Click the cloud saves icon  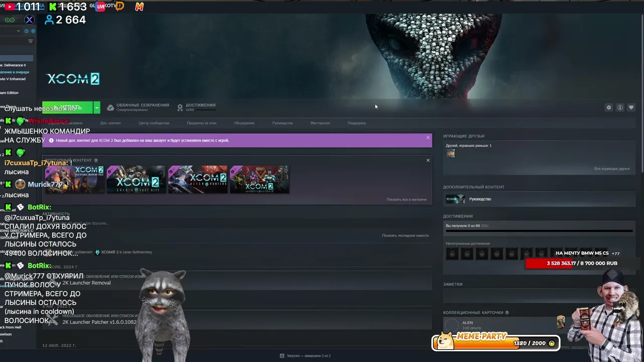click(x=110, y=108)
